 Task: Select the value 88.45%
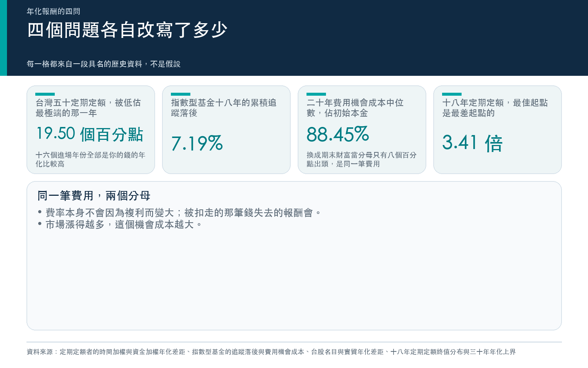[x=338, y=134]
